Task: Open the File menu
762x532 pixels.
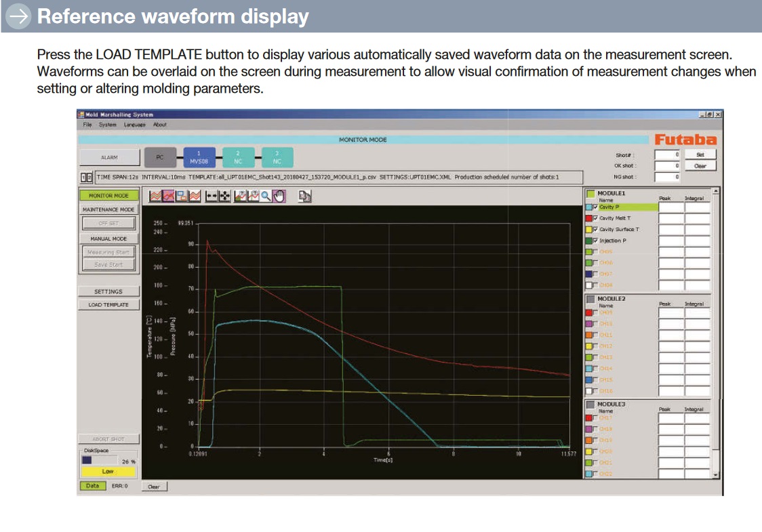Action: (87, 125)
